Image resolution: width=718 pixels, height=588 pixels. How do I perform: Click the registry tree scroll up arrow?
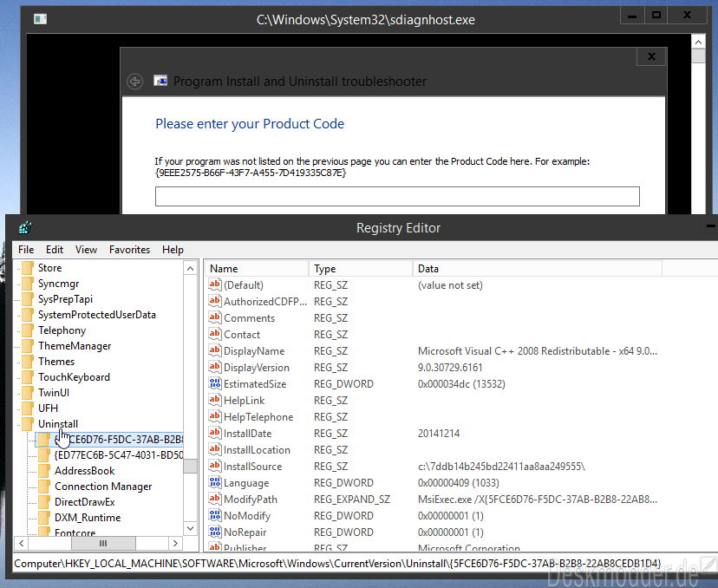(x=191, y=268)
